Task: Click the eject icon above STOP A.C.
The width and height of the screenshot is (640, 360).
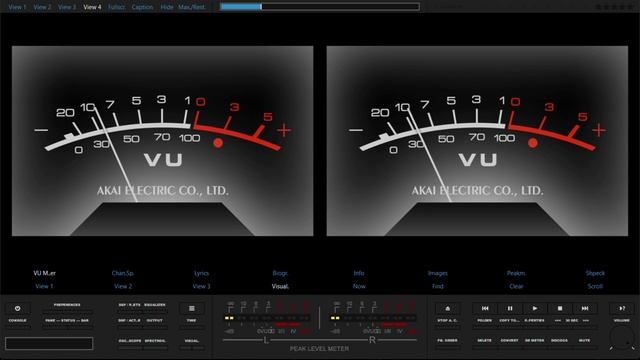Action: pyautogui.click(x=447, y=309)
